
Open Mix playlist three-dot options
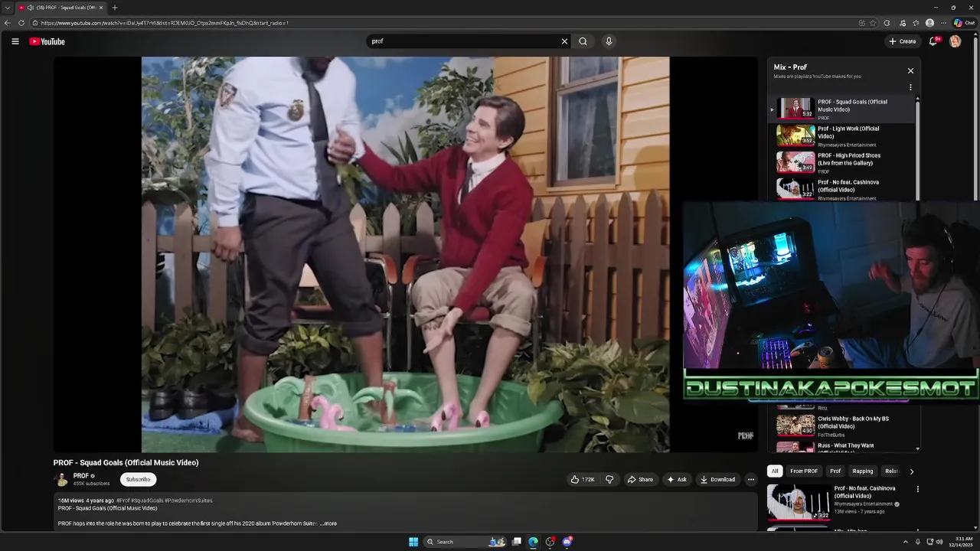click(910, 87)
